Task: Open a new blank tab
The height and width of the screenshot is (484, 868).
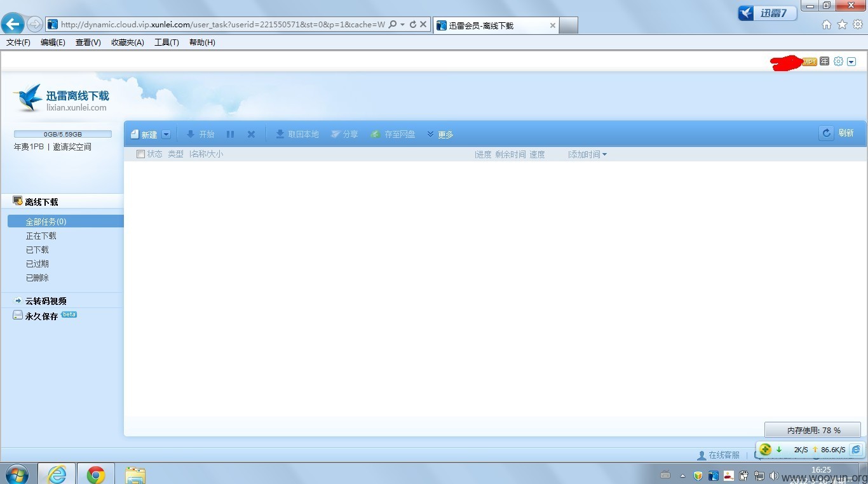Action: click(x=568, y=25)
